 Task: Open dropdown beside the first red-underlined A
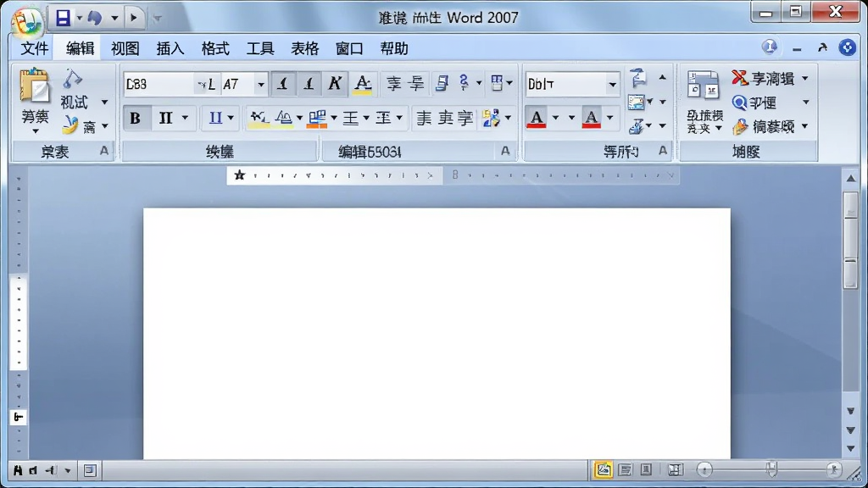pyautogui.click(x=555, y=118)
